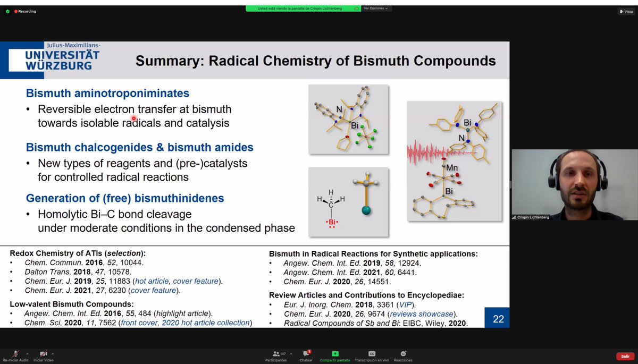Click 'Bismuth in Radical Reactions for Synthetic applications' heading
This screenshot has width=638, height=364.
pyautogui.click(x=373, y=253)
